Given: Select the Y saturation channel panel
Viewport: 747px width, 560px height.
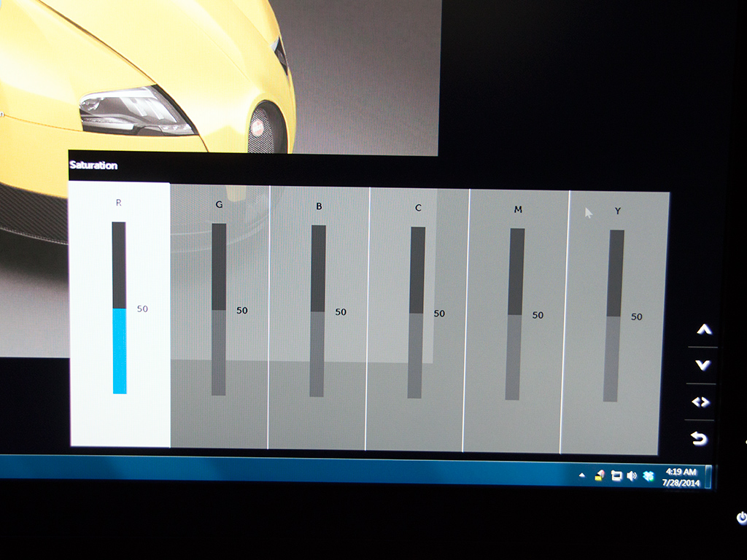Looking at the screenshot, I should [616, 323].
